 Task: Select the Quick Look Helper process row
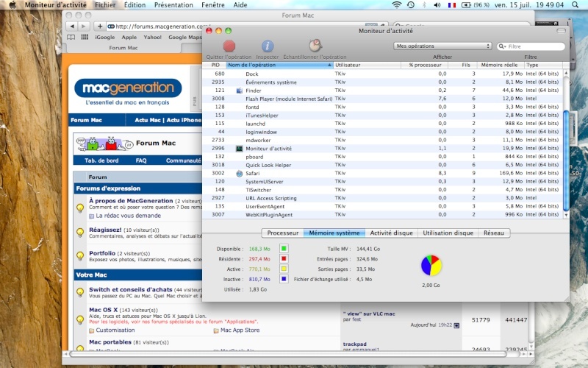click(382, 165)
